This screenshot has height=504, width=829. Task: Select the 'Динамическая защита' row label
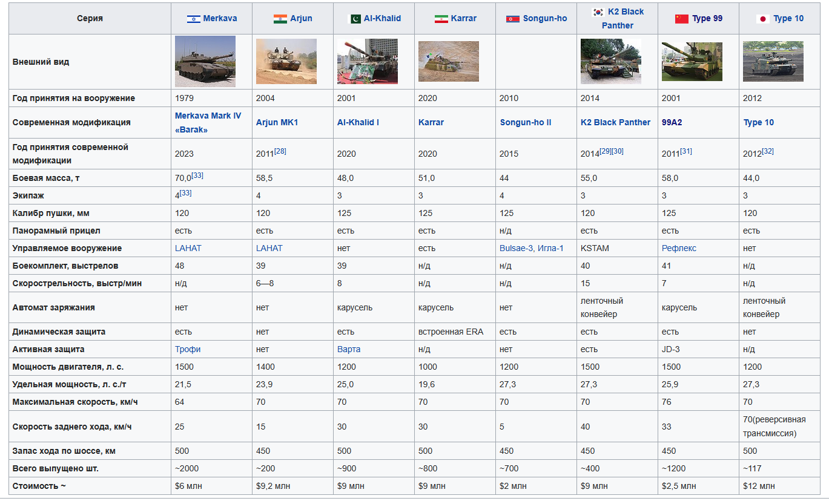(x=90, y=332)
